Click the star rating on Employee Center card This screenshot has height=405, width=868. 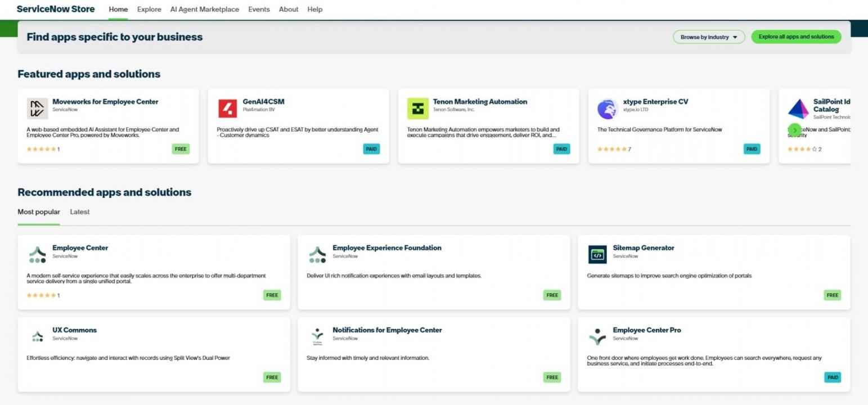click(42, 295)
